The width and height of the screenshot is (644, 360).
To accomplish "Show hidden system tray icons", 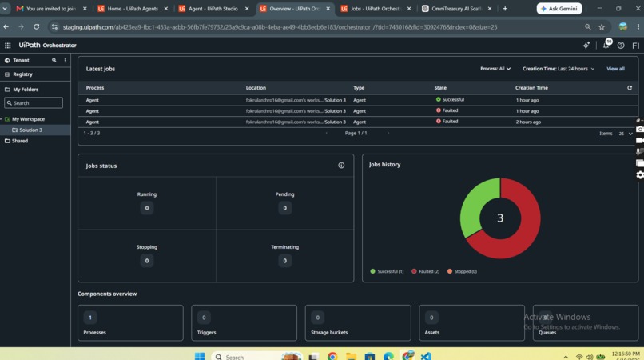I will (x=566, y=357).
